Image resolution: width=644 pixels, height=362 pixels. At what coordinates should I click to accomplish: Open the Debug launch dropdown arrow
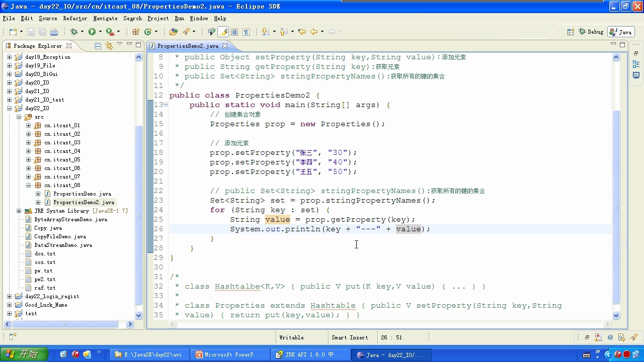coord(82,32)
